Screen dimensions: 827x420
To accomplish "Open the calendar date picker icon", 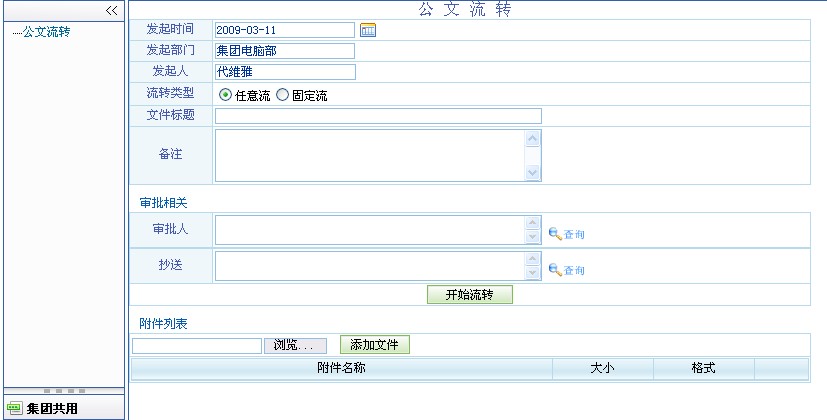I will [x=368, y=30].
